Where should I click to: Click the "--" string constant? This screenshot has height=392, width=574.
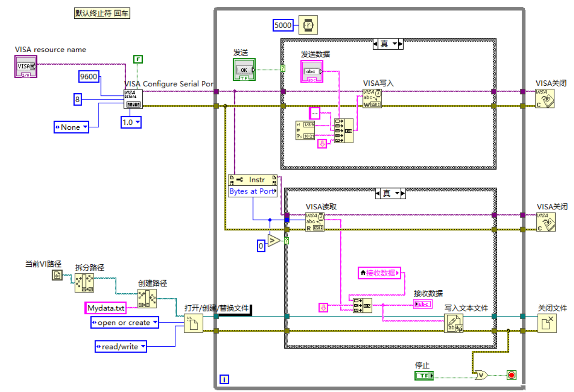[315, 113]
